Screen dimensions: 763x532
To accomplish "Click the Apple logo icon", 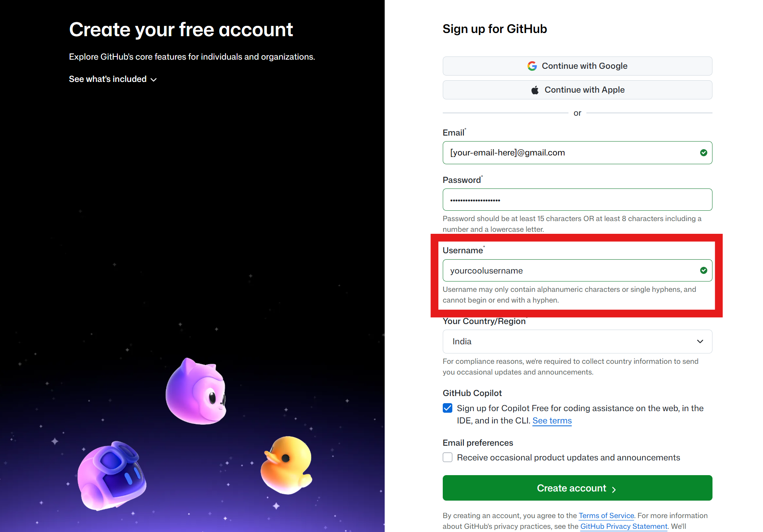I will coord(535,90).
